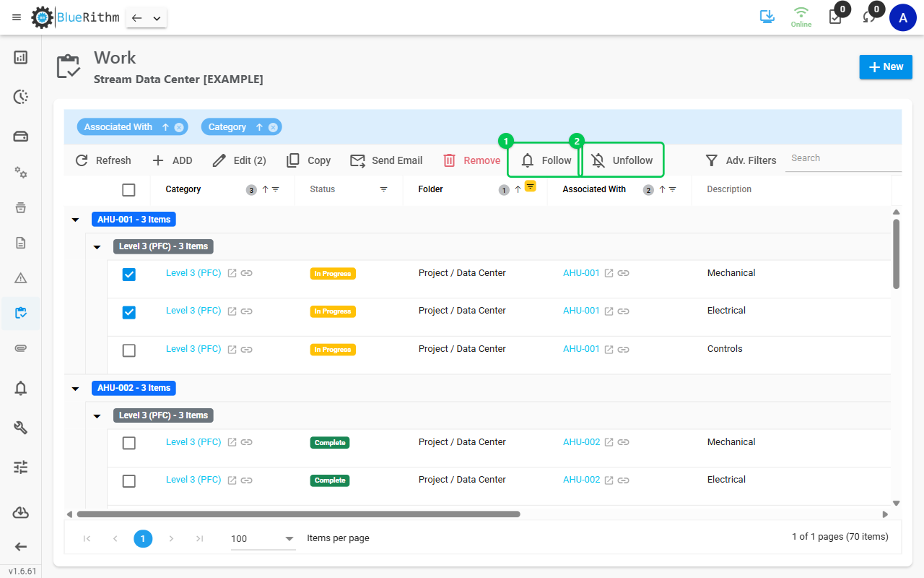924x578 pixels.
Task: Toggle the select-all header checkbox
Action: click(x=128, y=189)
